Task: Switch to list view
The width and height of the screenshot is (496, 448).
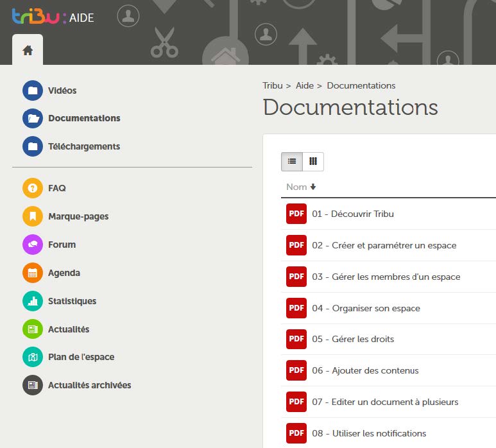Action: [292, 162]
